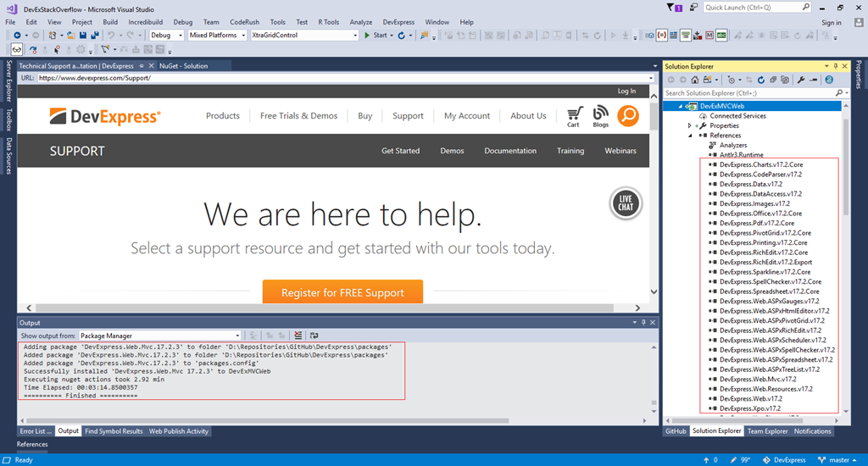This screenshot has width=868, height=466.
Task: Open the Server Explorer side tab
Action: (x=8, y=80)
